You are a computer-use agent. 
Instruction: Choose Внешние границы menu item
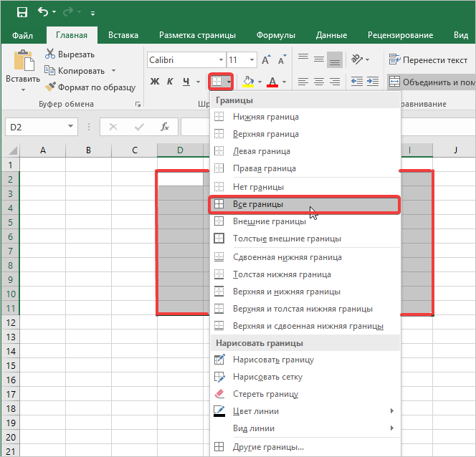pyautogui.click(x=305, y=221)
